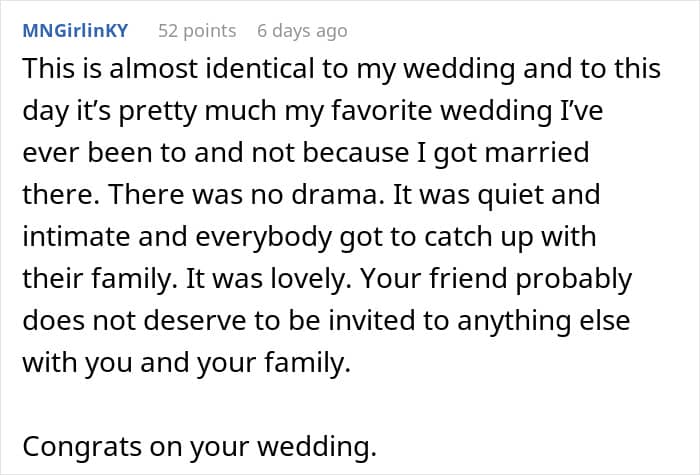Click the words 'with you and your family.'

click(x=187, y=361)
